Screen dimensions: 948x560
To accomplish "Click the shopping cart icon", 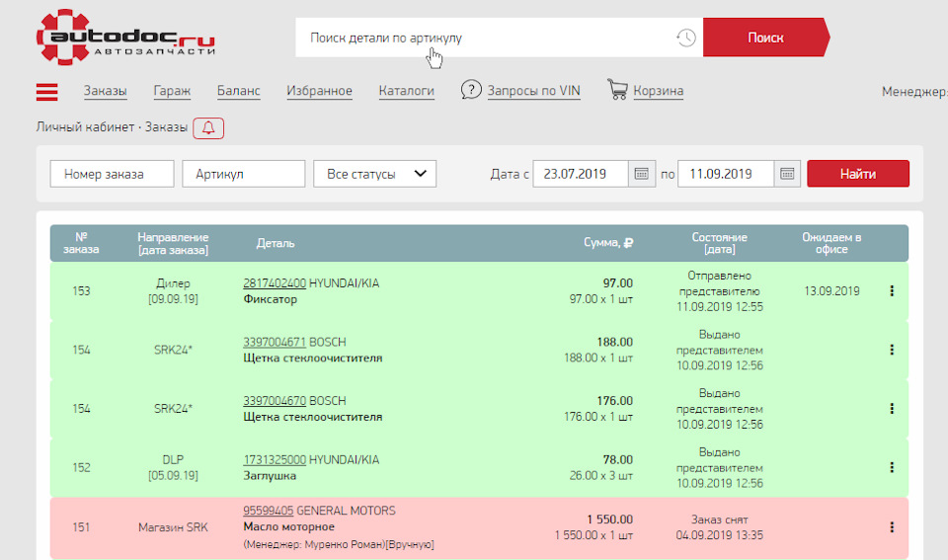I will (617, 90).
